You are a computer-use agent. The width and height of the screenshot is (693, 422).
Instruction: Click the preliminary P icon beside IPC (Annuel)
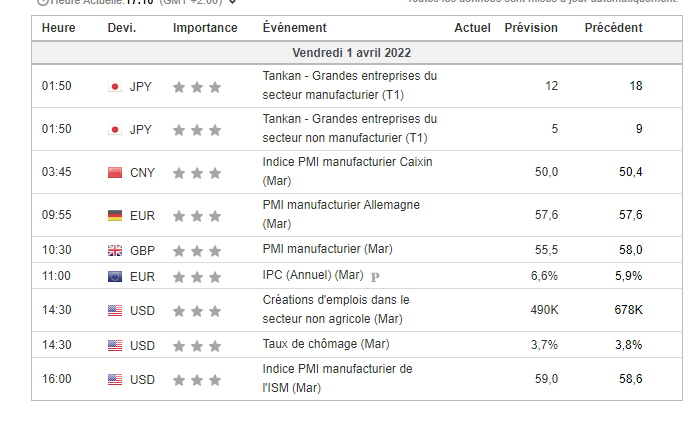coord(375,276)
